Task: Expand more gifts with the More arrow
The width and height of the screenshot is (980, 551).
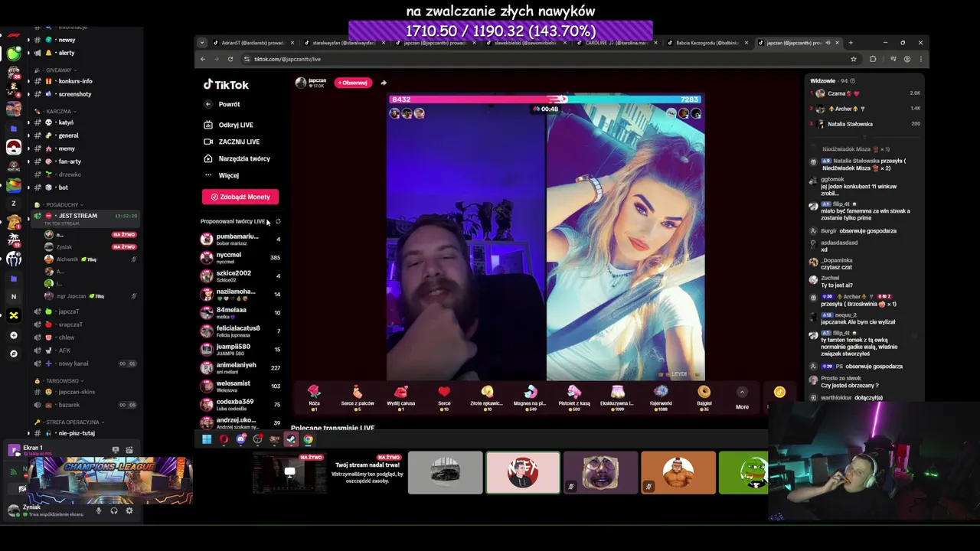Action: 742,392
